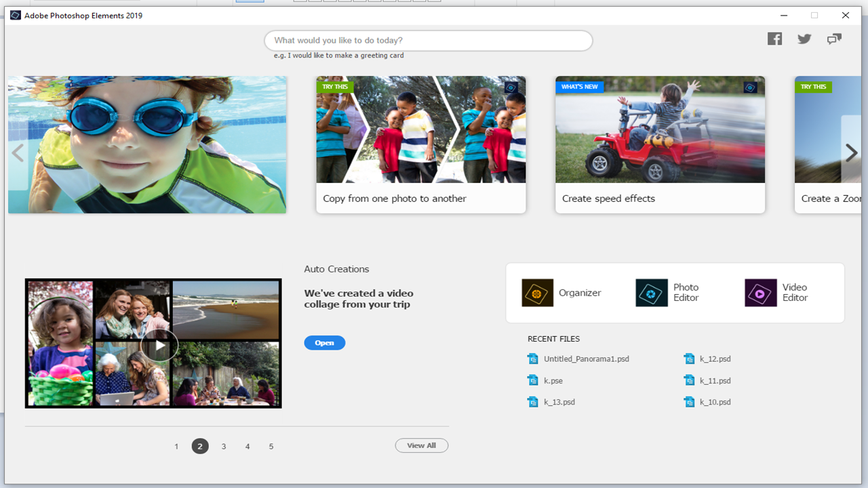868x488 pixels.
Task: Advance the carousel with the right arrow
Action: [x=851, y=152]
